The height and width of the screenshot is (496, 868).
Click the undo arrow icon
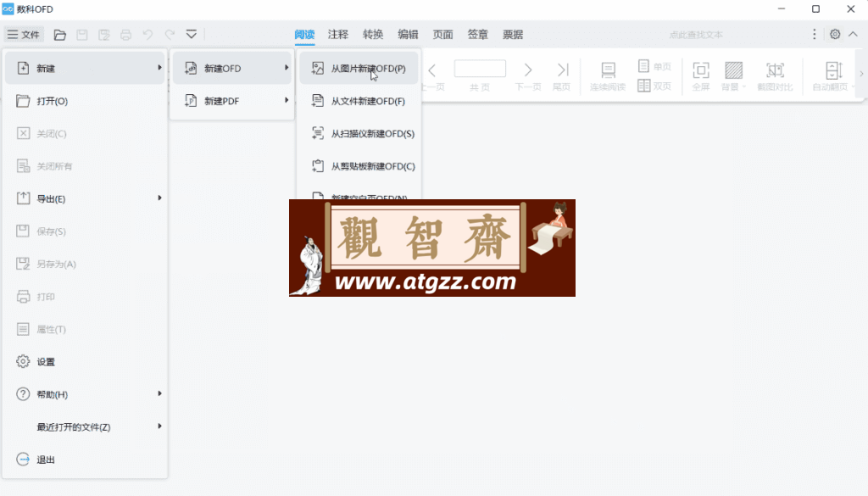147,35
